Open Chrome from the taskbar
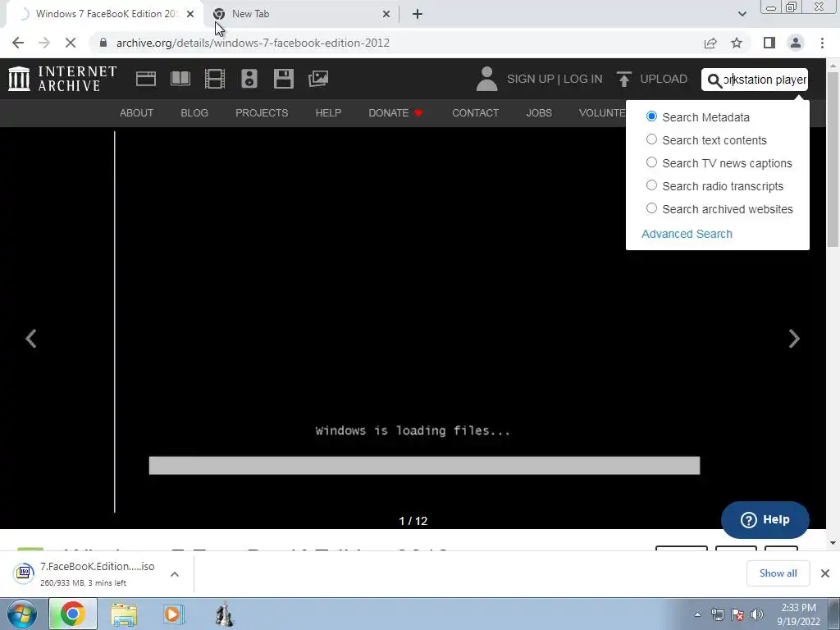840x630 pixels. pyautogui.click(x=73, y=614)
